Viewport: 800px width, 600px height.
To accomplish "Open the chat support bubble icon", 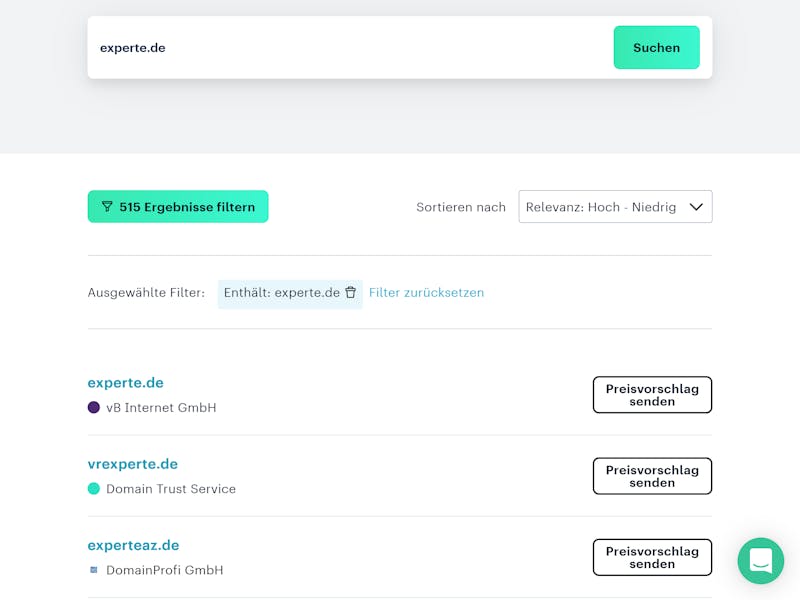I will coord(760,561).
